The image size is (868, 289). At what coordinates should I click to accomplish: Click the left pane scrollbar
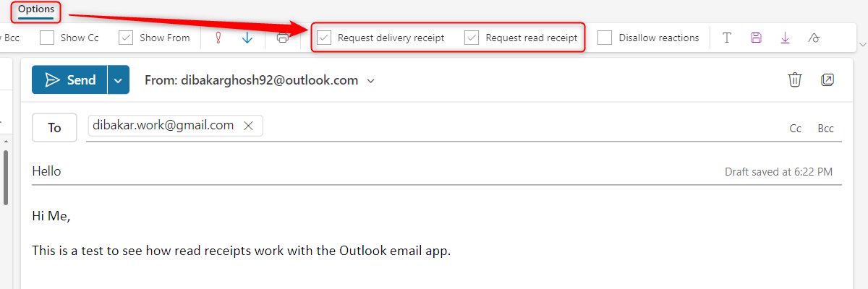[x=6, y=177]
